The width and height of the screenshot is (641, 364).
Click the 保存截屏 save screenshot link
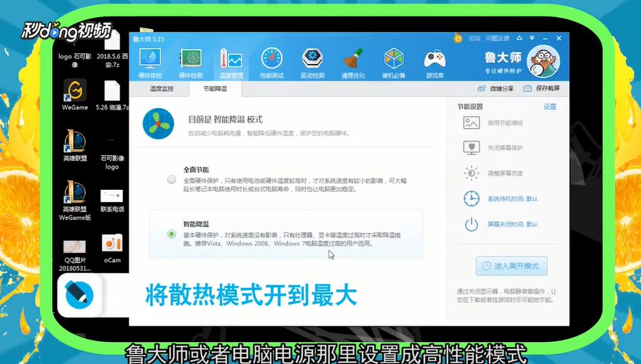548,88
